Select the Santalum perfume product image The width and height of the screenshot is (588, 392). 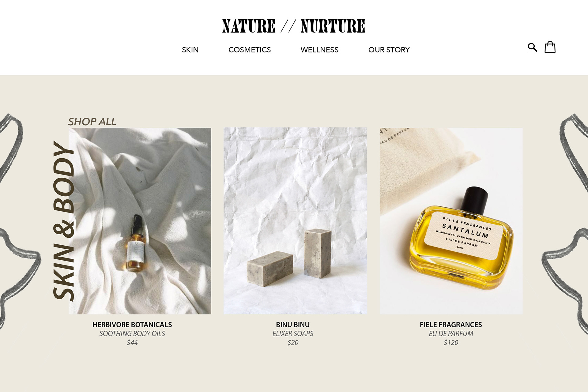tap(451, 221)
